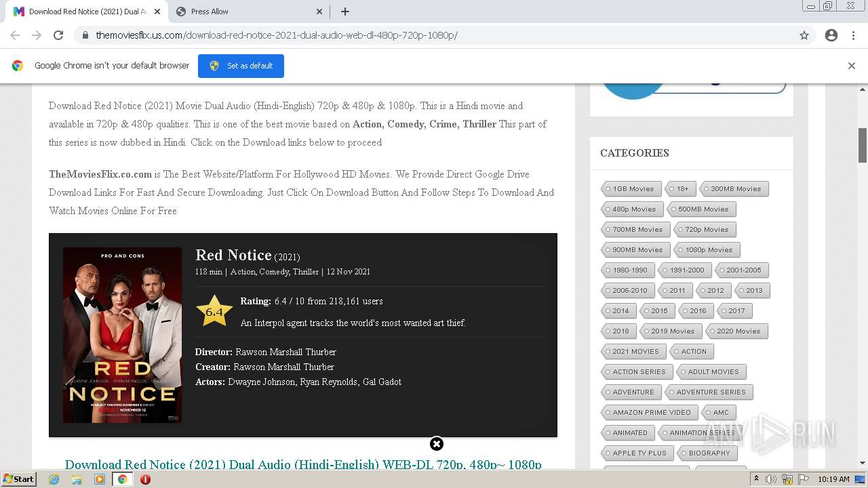Open the ACTION SERIES category
This screenshot has width=868, height=488.
[x=636, y=372]
